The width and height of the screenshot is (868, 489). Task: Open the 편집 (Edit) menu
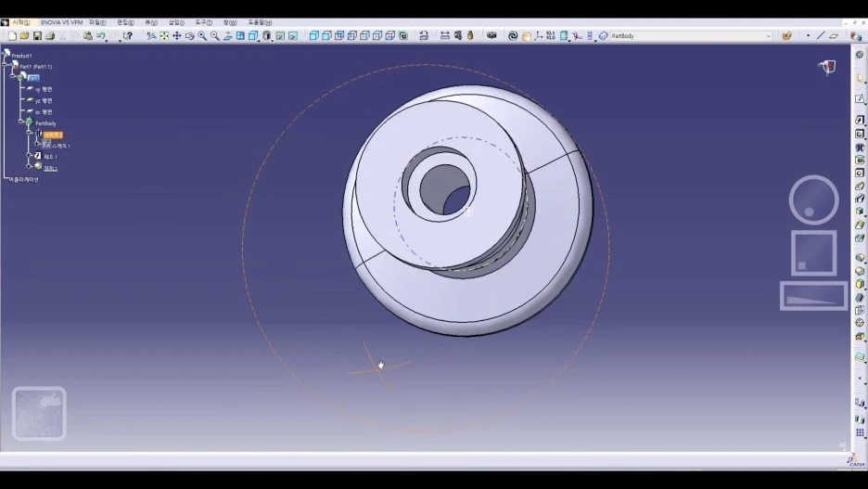[125, 22]
